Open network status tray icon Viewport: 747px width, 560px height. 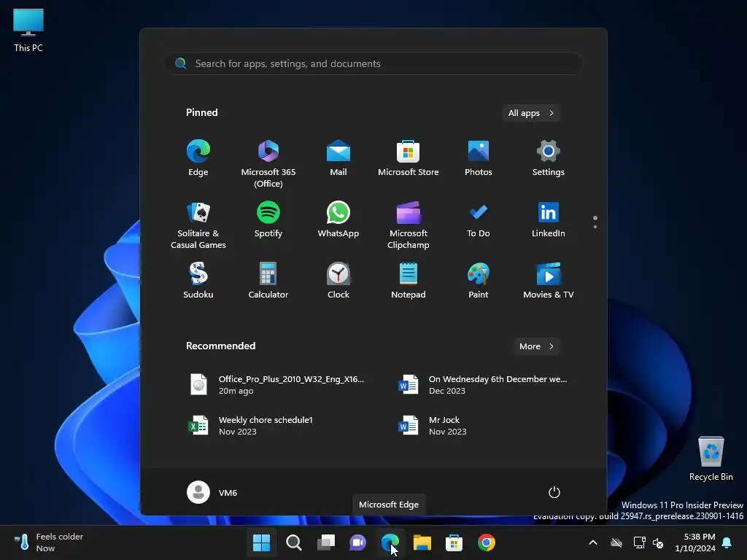point(639,542)
